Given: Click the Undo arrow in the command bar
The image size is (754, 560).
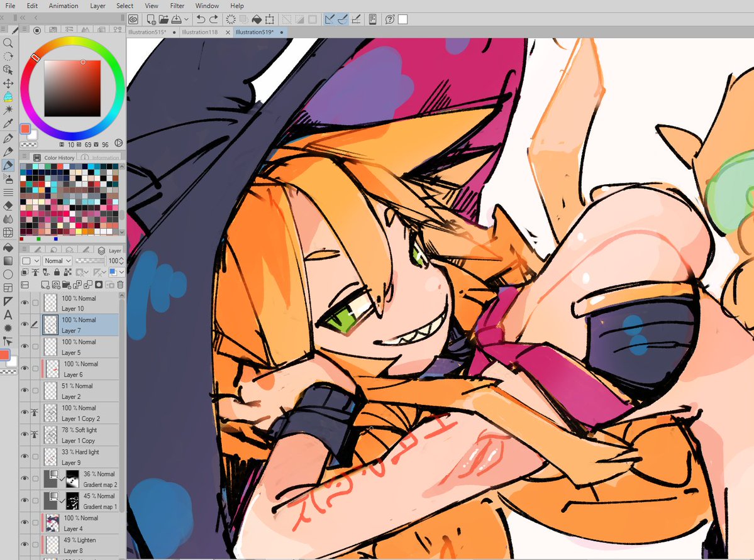Looking at the screenshot, I should 201,19.
